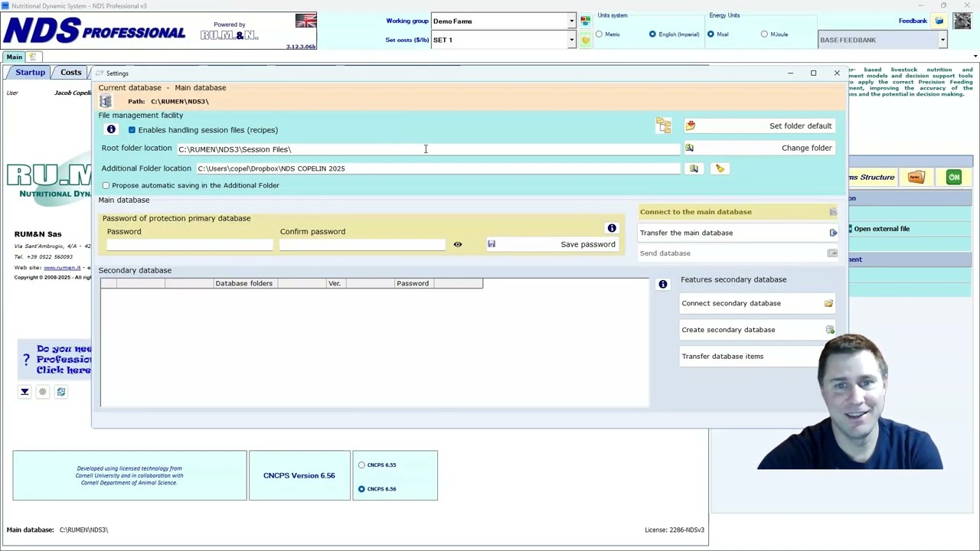Open the Working group dropdown

pyautogui.click(x=571, y=21)
